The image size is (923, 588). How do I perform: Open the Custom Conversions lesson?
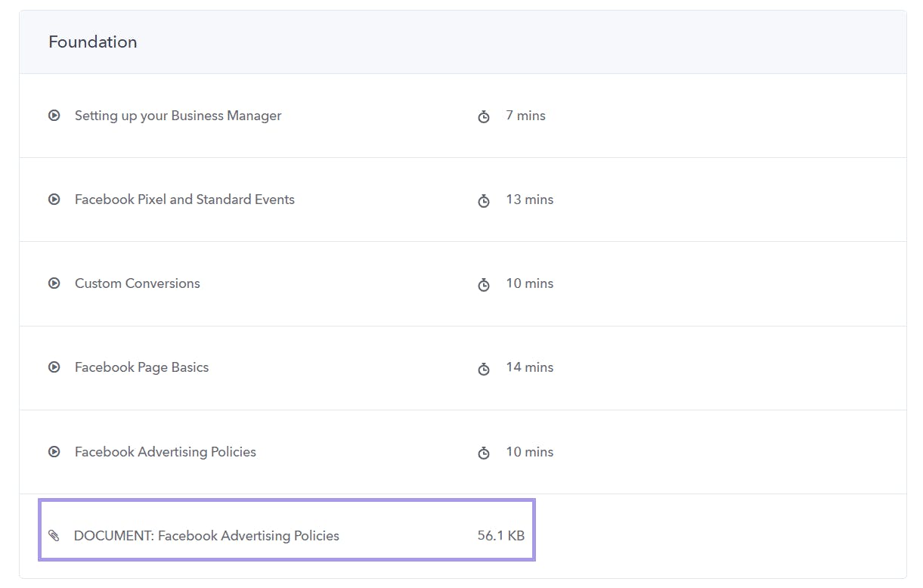138,283
